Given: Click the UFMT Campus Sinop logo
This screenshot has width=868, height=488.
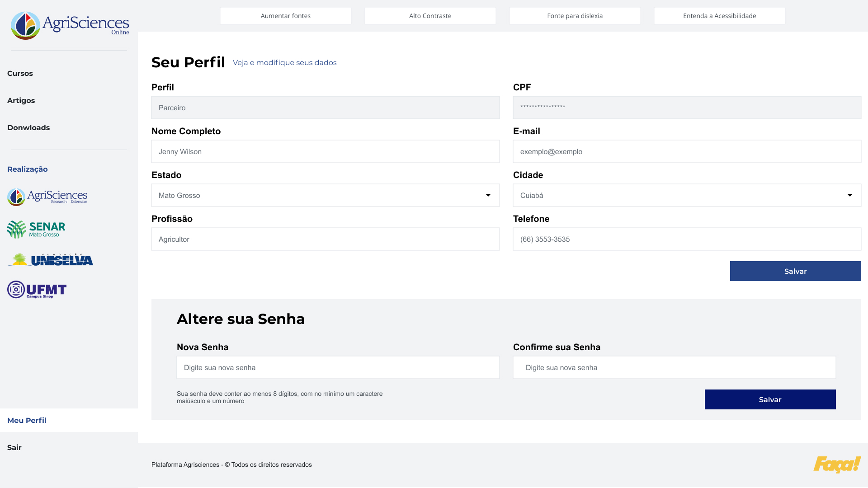Looking at the screenshot, I should click(x=37, y=290).
